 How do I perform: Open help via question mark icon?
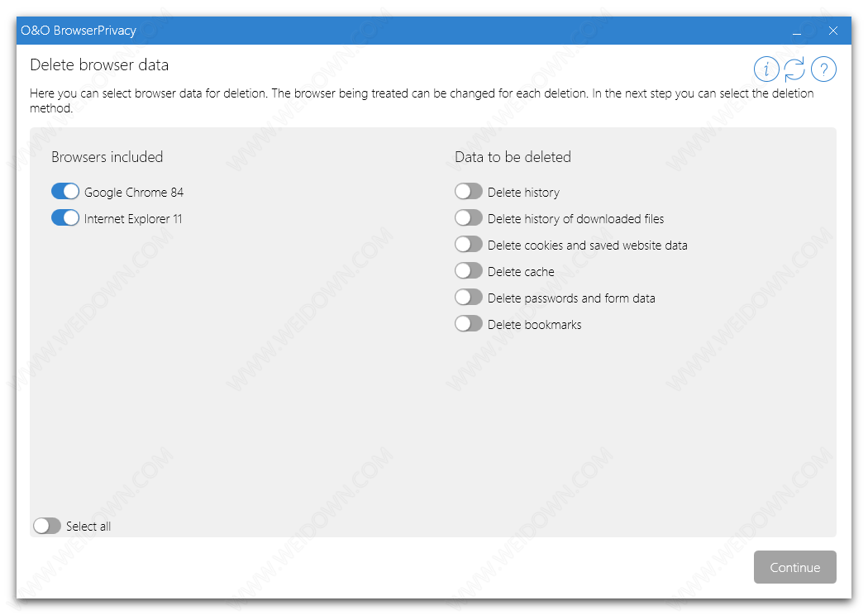[823, 69]
